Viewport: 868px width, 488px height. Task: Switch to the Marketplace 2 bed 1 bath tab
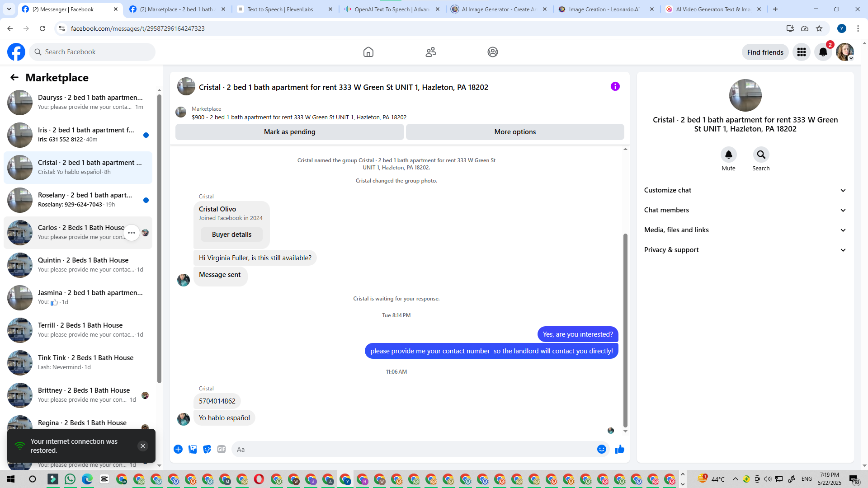(x=177, y=9)
